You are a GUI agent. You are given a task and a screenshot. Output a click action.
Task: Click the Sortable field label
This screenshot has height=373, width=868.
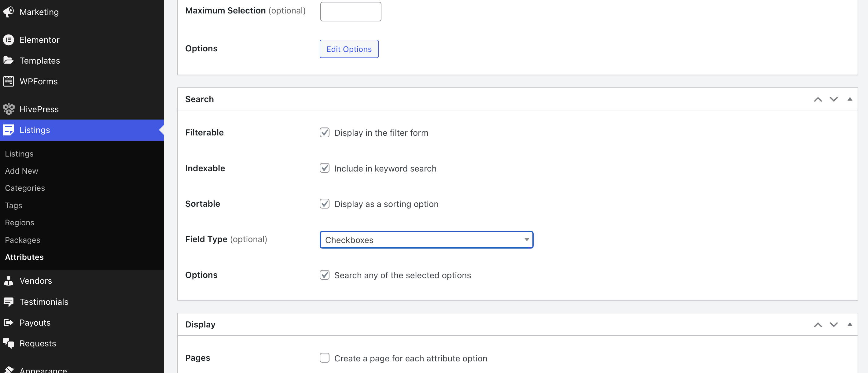(203, 204)
